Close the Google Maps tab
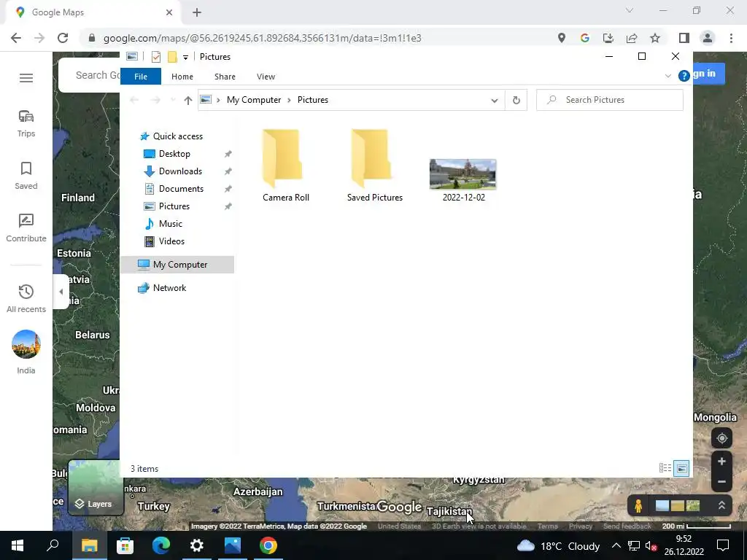The image size is (747, 560). click(x=169, y=12)
